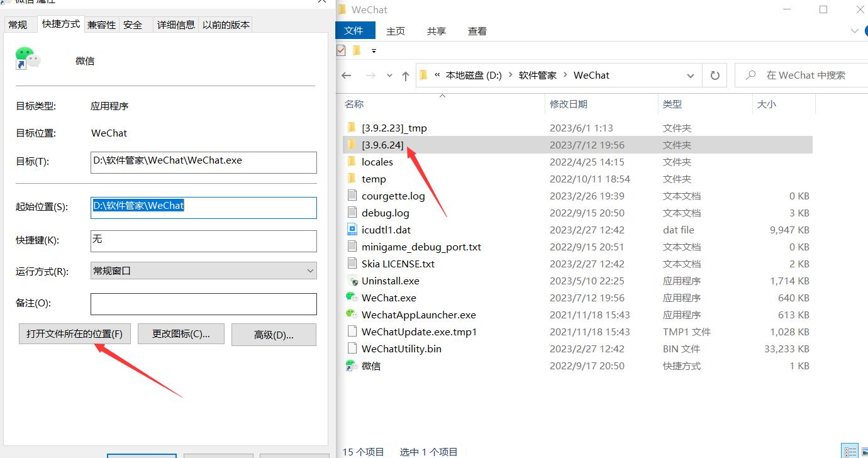Screen dimensions: 868x458
Task: Click the 备注 text field
Action: tap(203, 304)
